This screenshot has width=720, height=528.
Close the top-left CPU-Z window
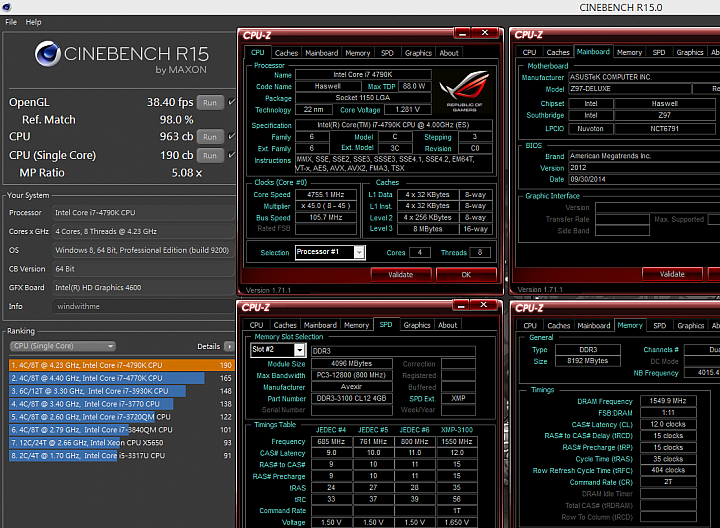[485, 33]
